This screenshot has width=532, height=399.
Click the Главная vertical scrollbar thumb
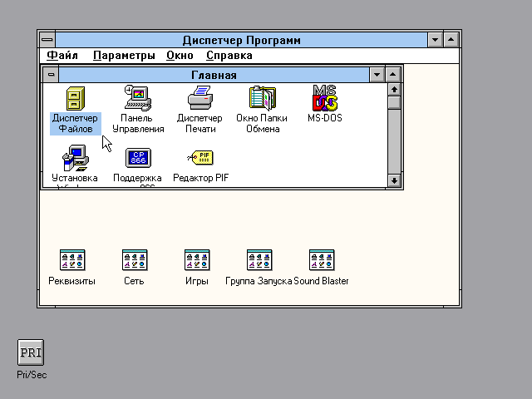coord(394,103)
